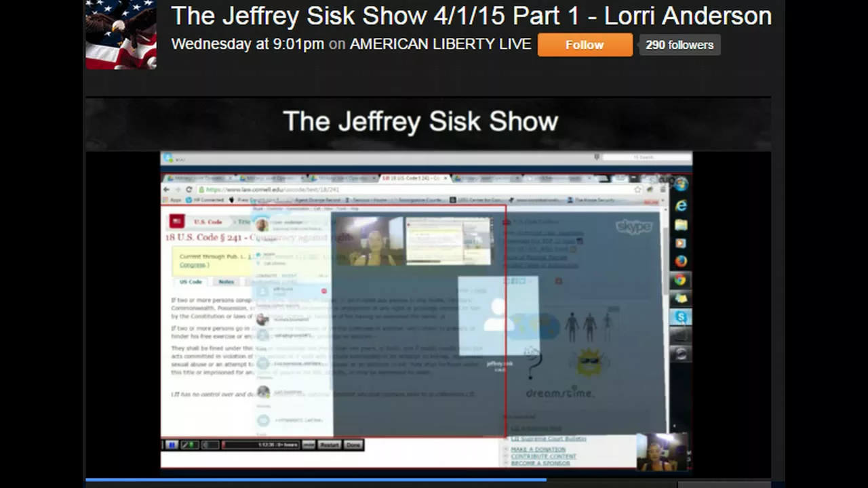Click the red LII logo icon

click(x=176, y=221)
